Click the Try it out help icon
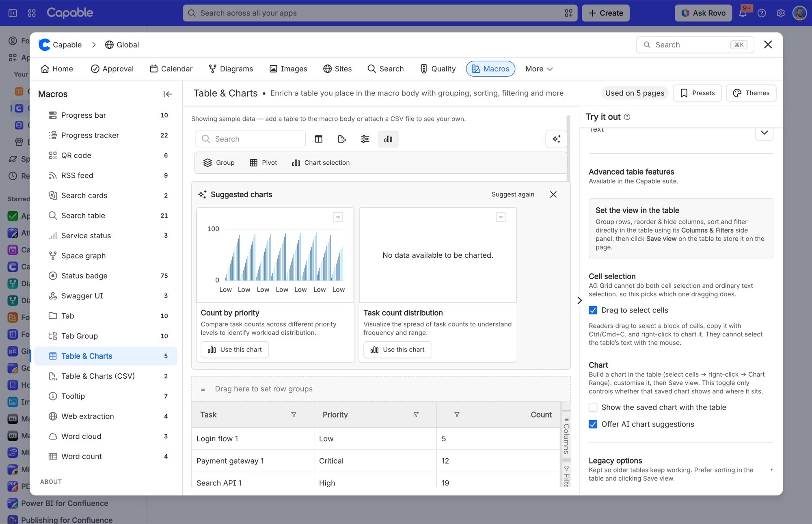The image size is (812, 524). (x=627, y=117)
